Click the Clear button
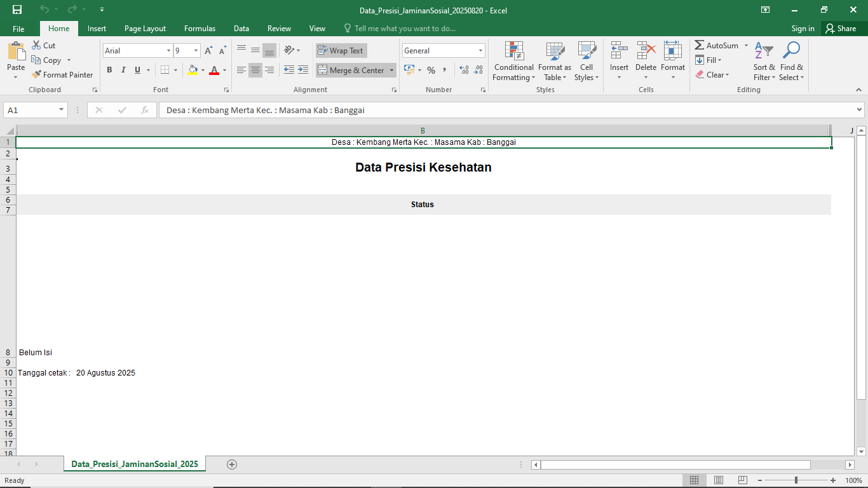This screenshot has width=868, height=488. click(x=712, y=75)
